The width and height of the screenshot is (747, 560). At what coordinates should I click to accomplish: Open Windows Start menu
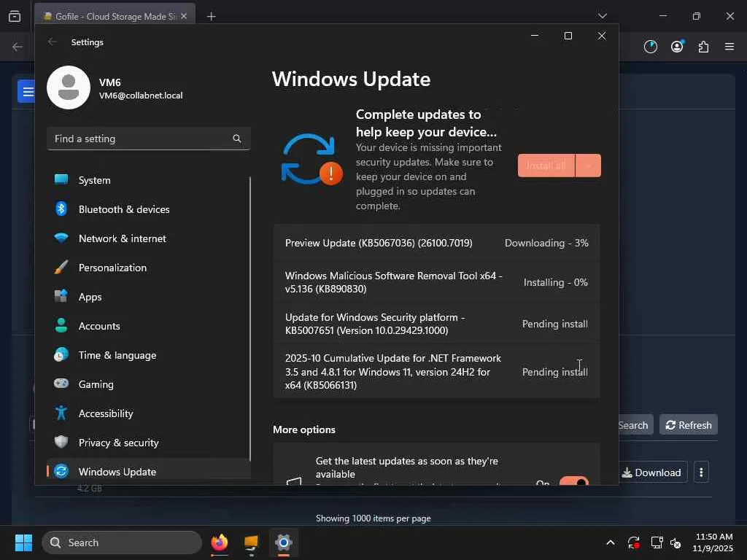(x=23, y=542)
